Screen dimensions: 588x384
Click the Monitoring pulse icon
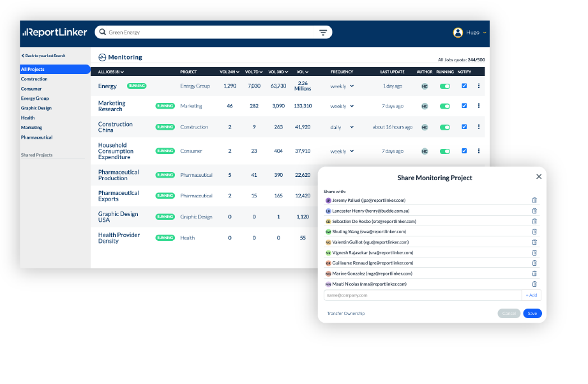point(102,58)
